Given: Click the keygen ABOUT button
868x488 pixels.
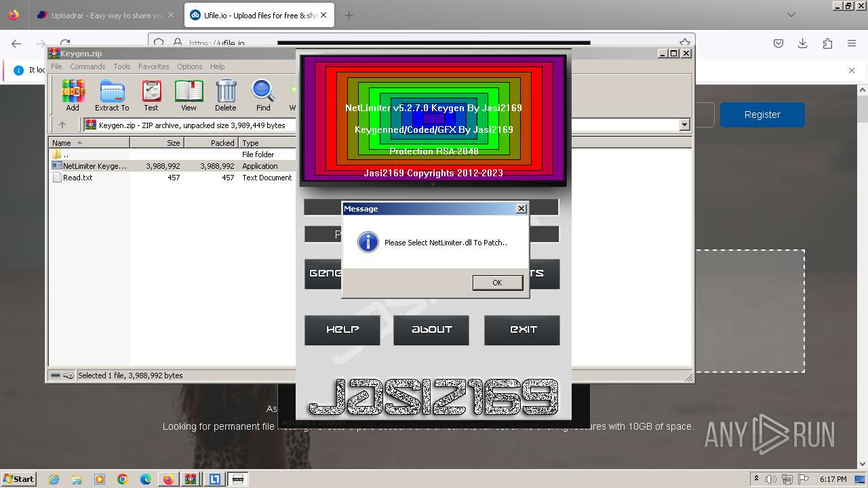Looking at the screenshot, I should pos(431,330).
